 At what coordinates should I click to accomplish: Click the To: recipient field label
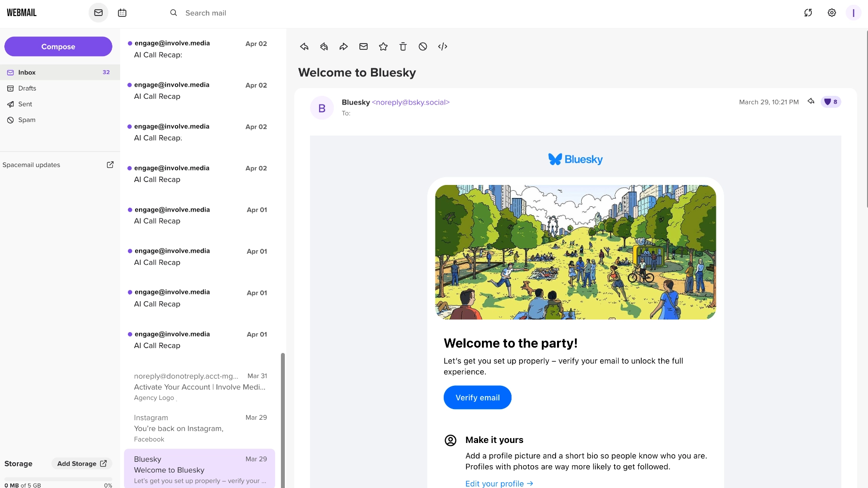point(346,113)
